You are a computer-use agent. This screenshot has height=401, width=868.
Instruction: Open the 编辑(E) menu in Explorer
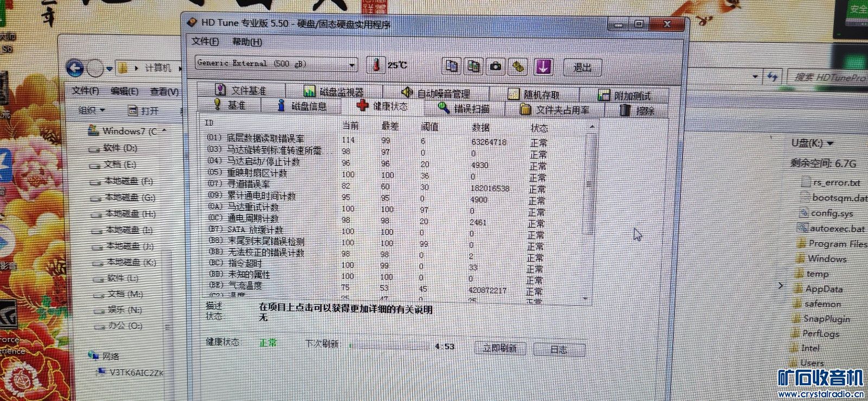point(124,91)
